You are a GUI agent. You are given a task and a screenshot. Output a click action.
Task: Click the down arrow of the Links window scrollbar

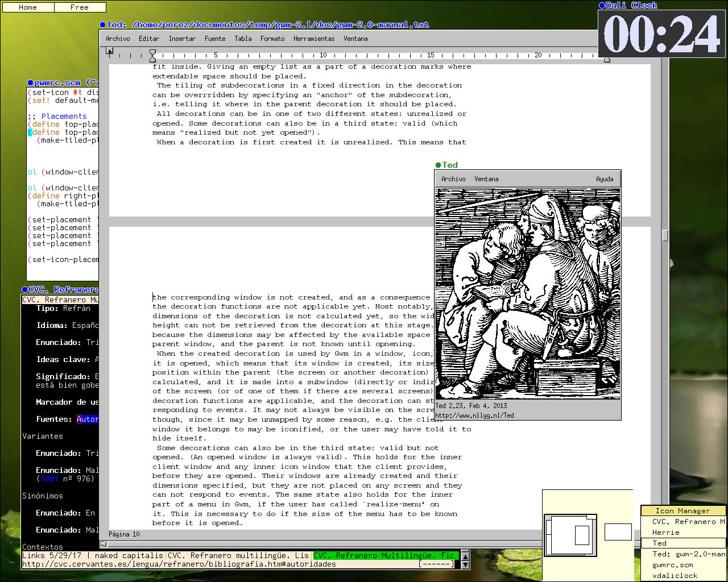[465, 564]
